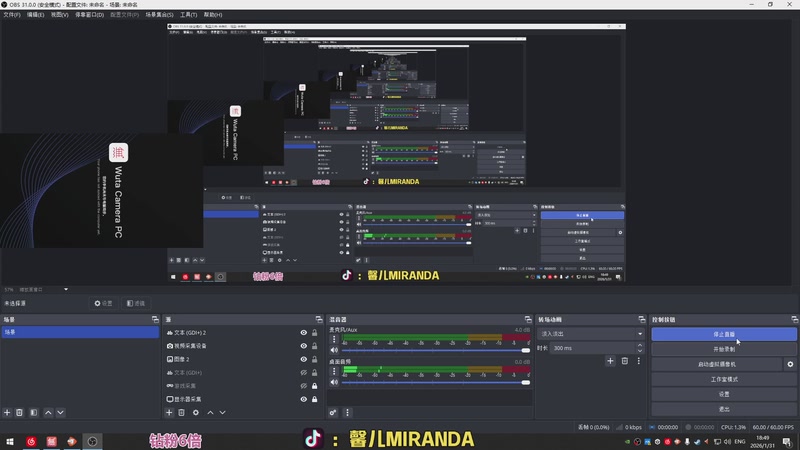Float the Audio Mixer dock panel
The height and width of the screenshot is (450, 800).
[528, 319]
